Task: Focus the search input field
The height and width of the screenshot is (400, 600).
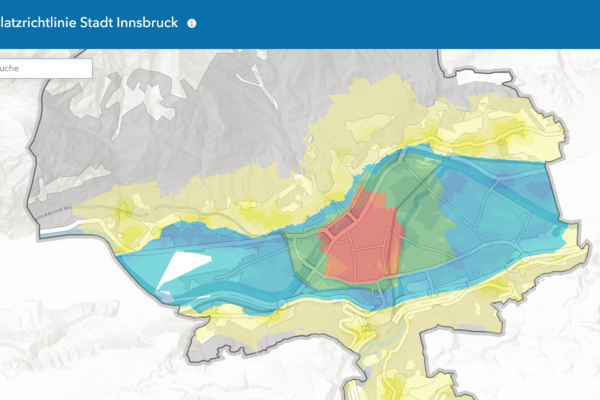Action: tap(45, 68)
